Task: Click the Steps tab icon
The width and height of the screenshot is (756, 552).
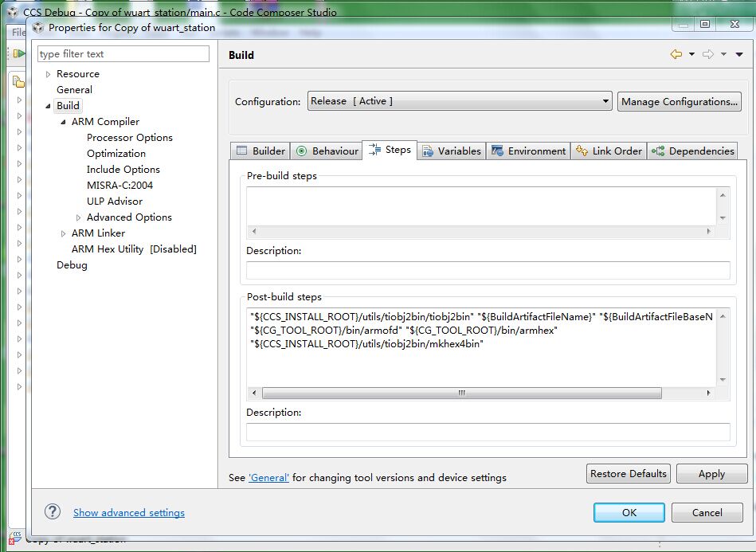Action: [x=374, y=150]
